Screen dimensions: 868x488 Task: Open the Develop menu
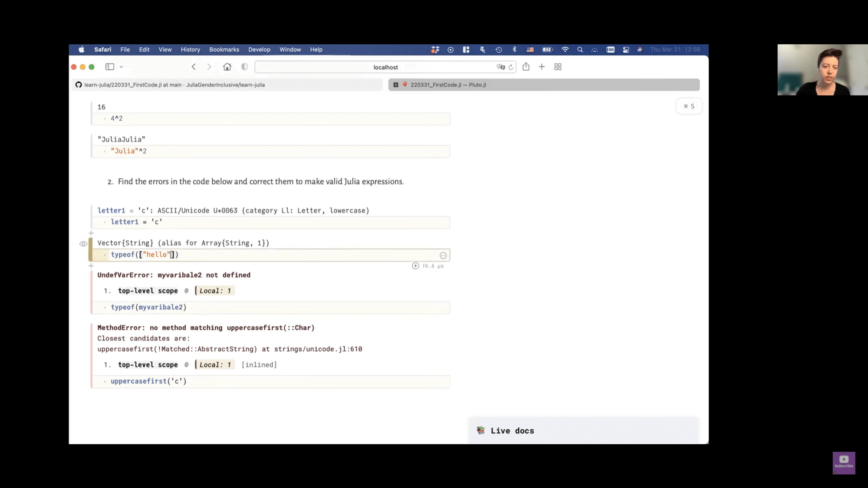pyautogui.click(x=259, y=49)
